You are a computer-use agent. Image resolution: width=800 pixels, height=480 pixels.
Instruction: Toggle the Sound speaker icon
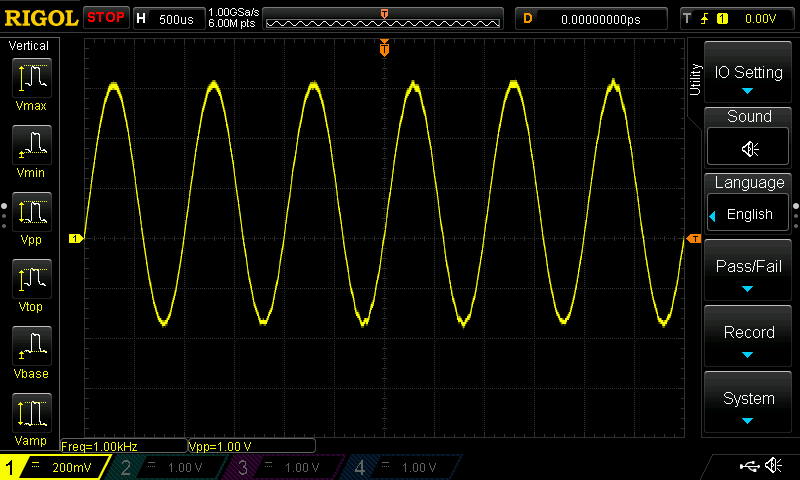tap(749, 148)
